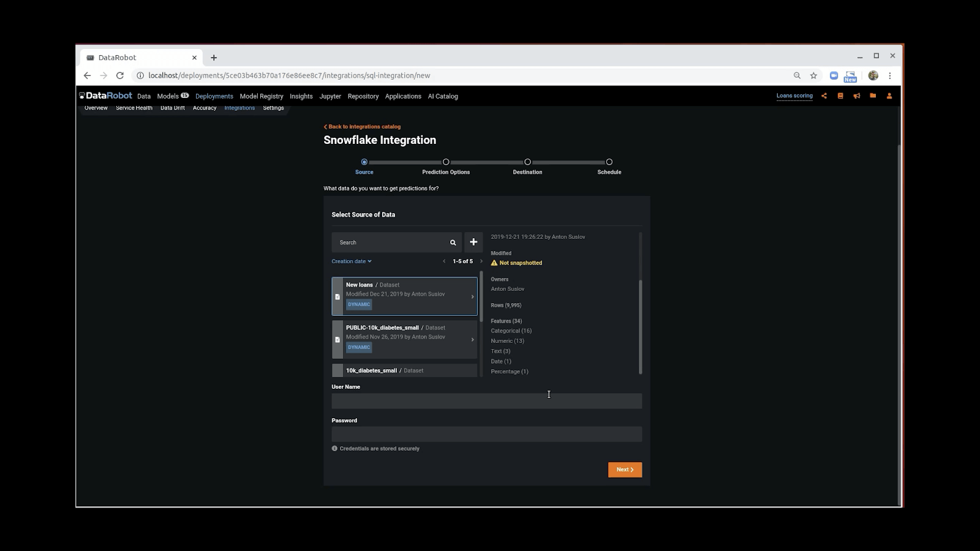
Task: Open the Chrome three-dot menu
Action: 890,75
